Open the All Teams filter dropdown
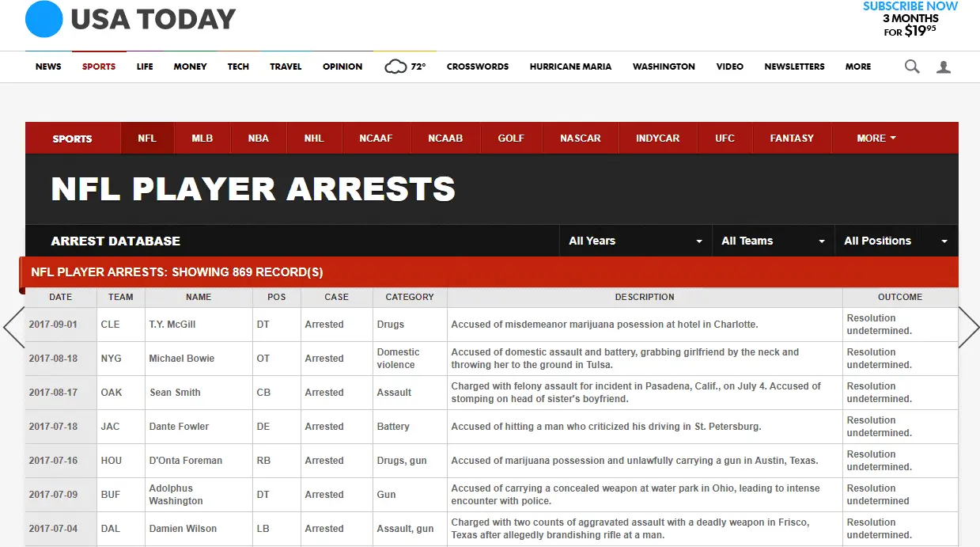 pos(774,241)
